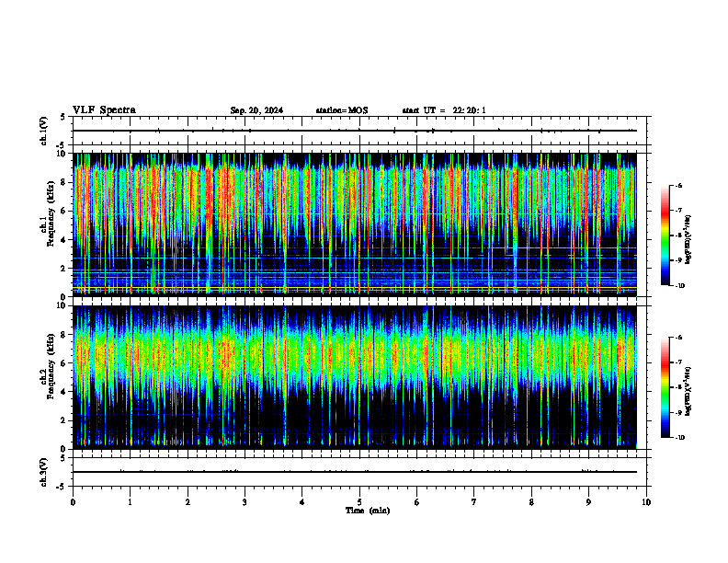Image resolution: width=728 pixels, height=563 pixels.
Task: Click the ch.2 colorbar 'log(PSD)' unit label
Action: pos(688,391)
